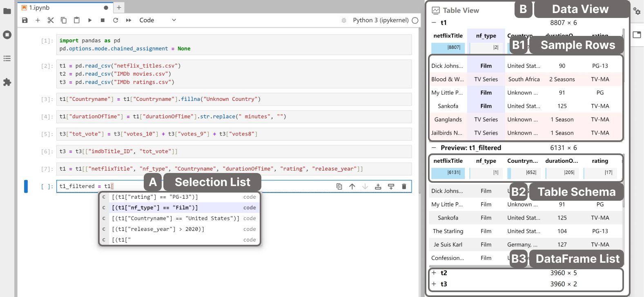
Task: Paste cell from the clipboard icon
Action: point(76,20)
